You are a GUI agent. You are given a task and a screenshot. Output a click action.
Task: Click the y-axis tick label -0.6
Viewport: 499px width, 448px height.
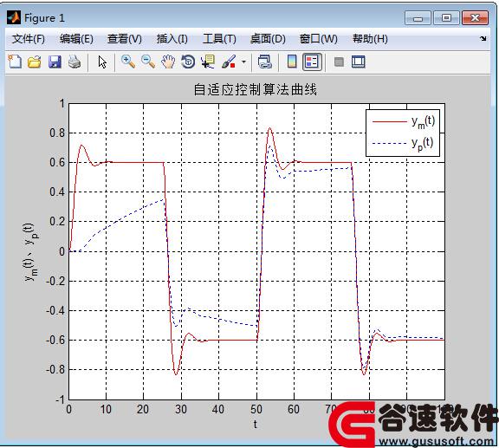(x=55, y=340)
